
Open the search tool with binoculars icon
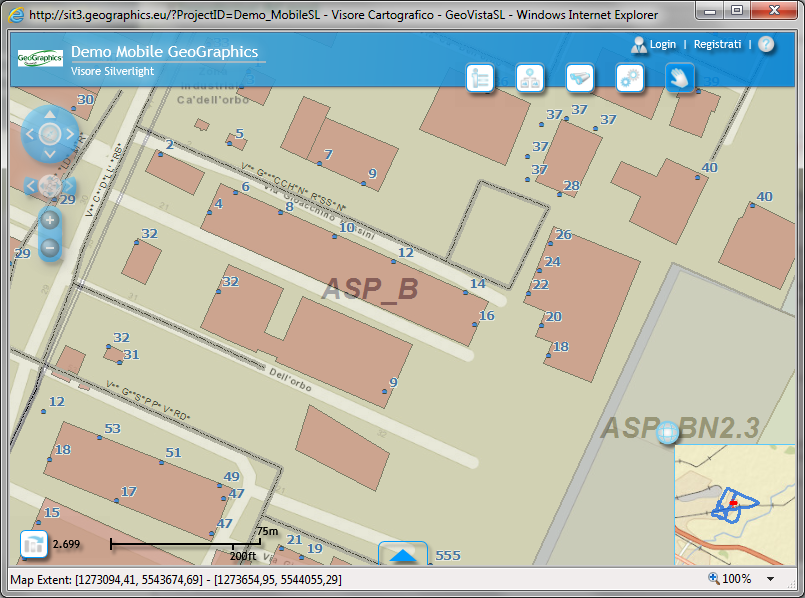(x=580, y=78)
